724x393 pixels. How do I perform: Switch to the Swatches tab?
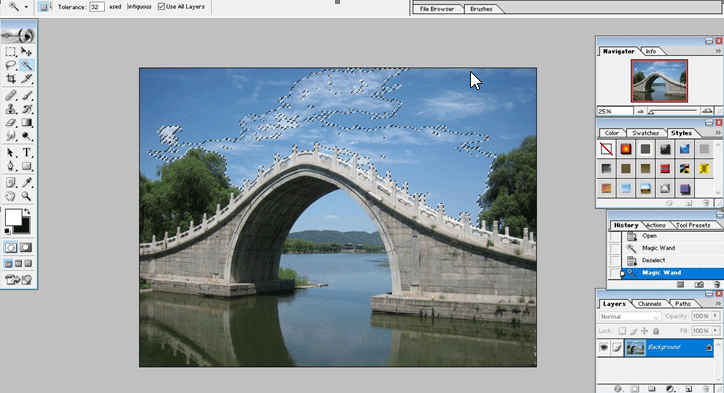pyautogui.click(x=645, y=133)
